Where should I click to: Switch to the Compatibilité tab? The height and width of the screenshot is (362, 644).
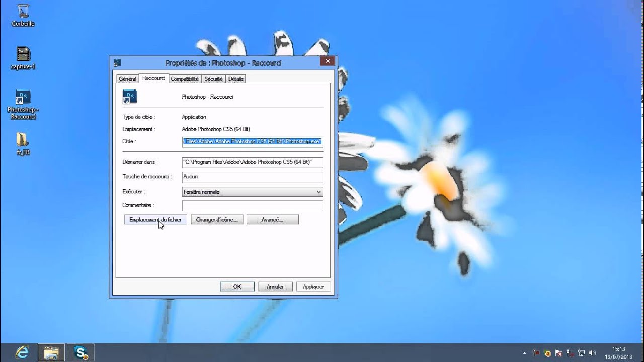[x=185, y=79]
